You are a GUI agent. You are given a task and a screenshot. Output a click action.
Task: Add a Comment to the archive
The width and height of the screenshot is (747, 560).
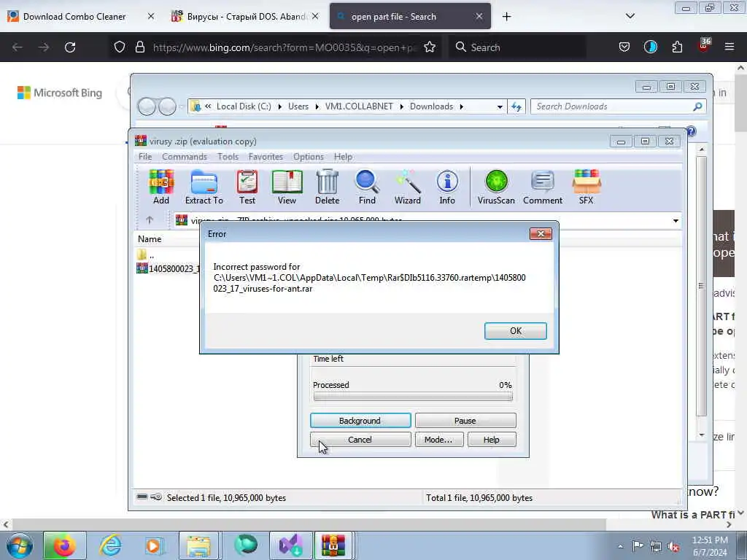click(543, 187)
